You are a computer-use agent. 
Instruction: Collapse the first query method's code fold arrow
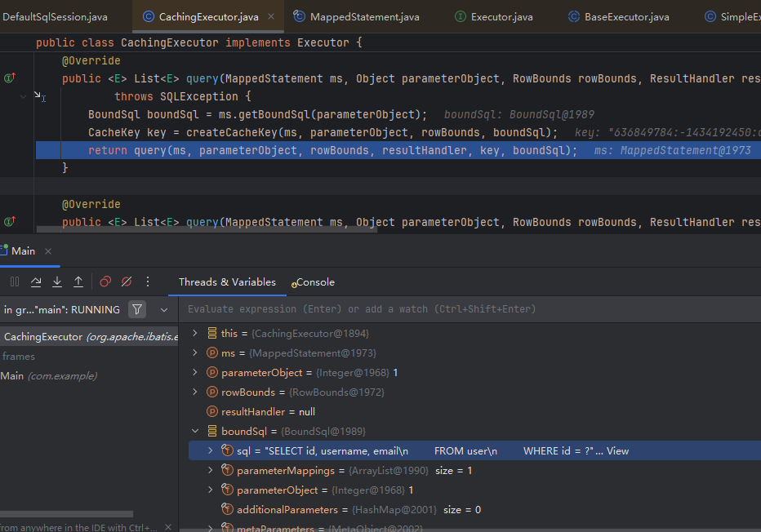click(23, 96)
